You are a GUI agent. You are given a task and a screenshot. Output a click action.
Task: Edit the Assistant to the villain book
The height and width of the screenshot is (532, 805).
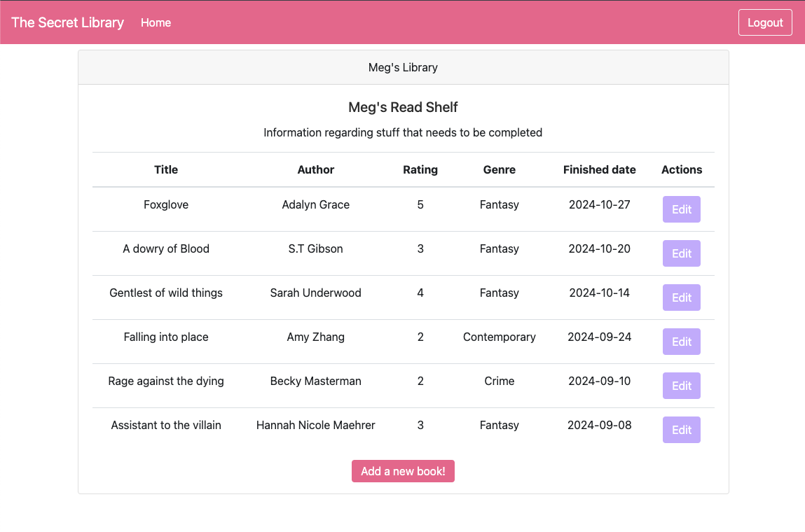click(681, 430)
